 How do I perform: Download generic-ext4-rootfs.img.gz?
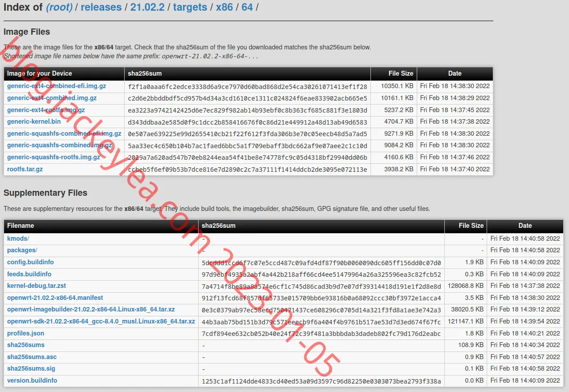(x=46, y=110)
